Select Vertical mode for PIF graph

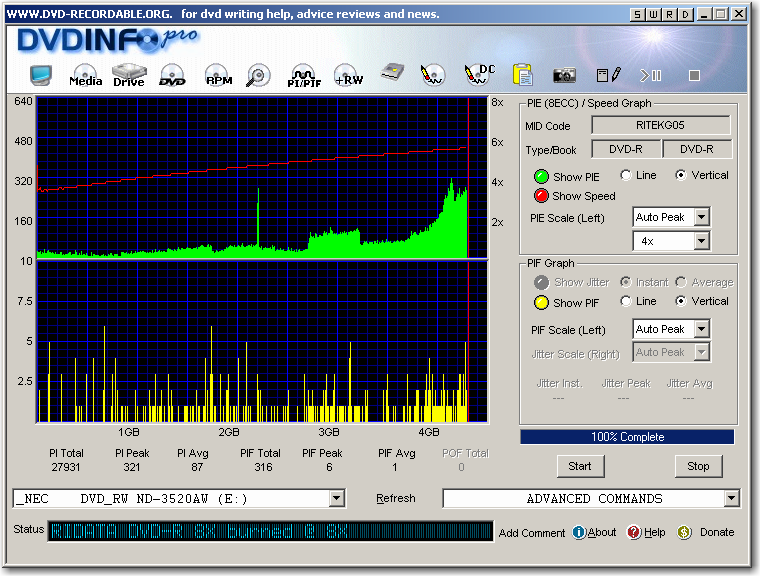pos(681,301)
